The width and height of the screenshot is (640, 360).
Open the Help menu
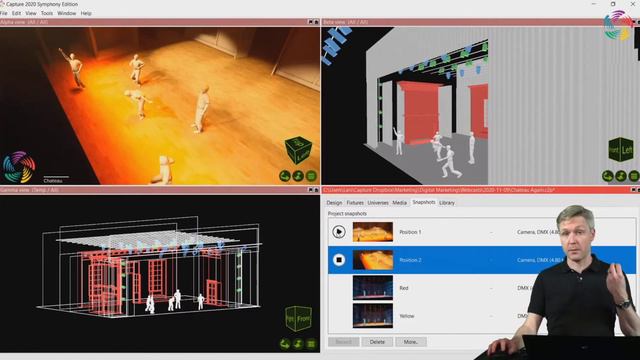[86, 13]
